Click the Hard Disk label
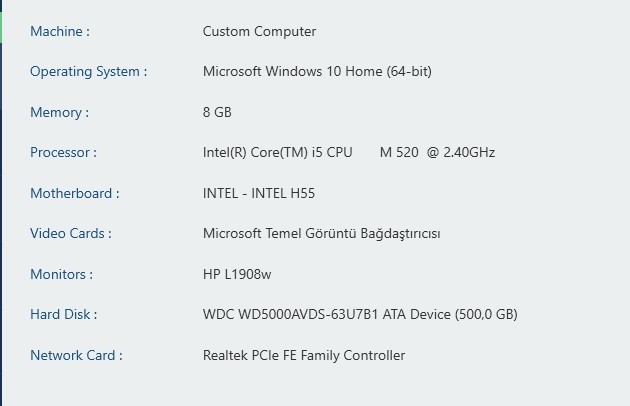 tap(64, 315)
